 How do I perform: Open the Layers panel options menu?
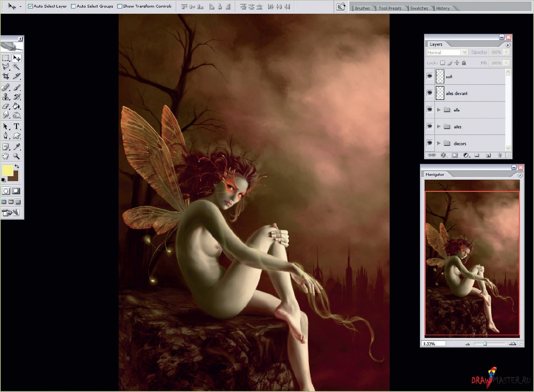(x=508, y=45)
